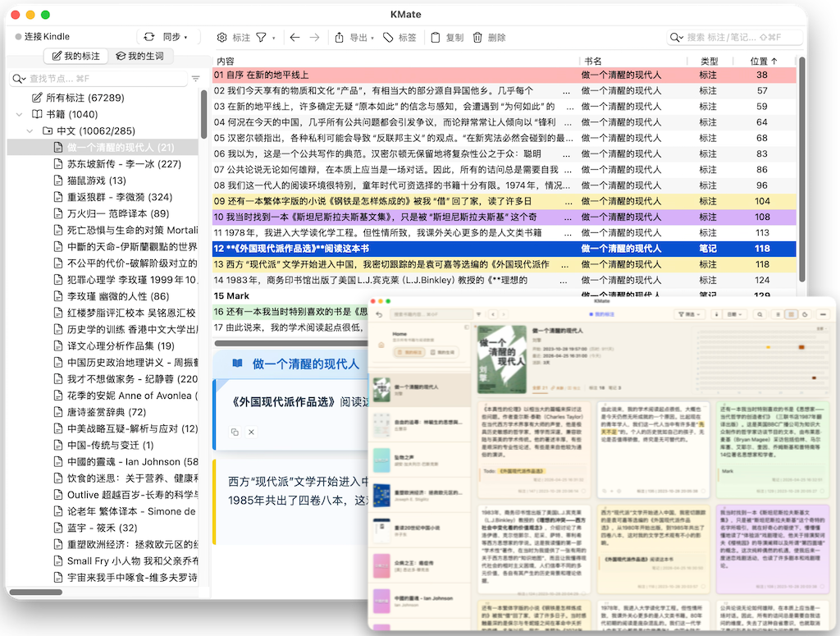Go back with the left arrow in main toolbar

pyautogui.click(x=294, y=38)
